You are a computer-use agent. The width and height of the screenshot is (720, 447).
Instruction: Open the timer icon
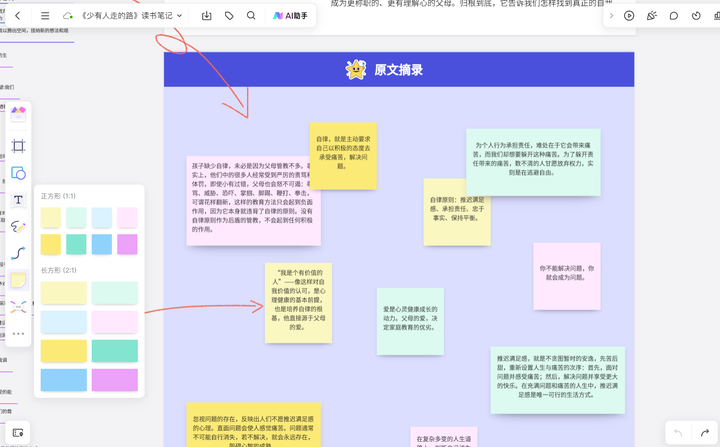(x=696, y=16)
